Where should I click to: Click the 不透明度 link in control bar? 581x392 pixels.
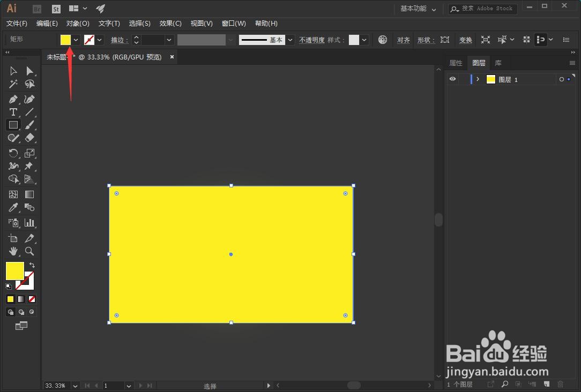pyautogui.click(x=311, y=40)
